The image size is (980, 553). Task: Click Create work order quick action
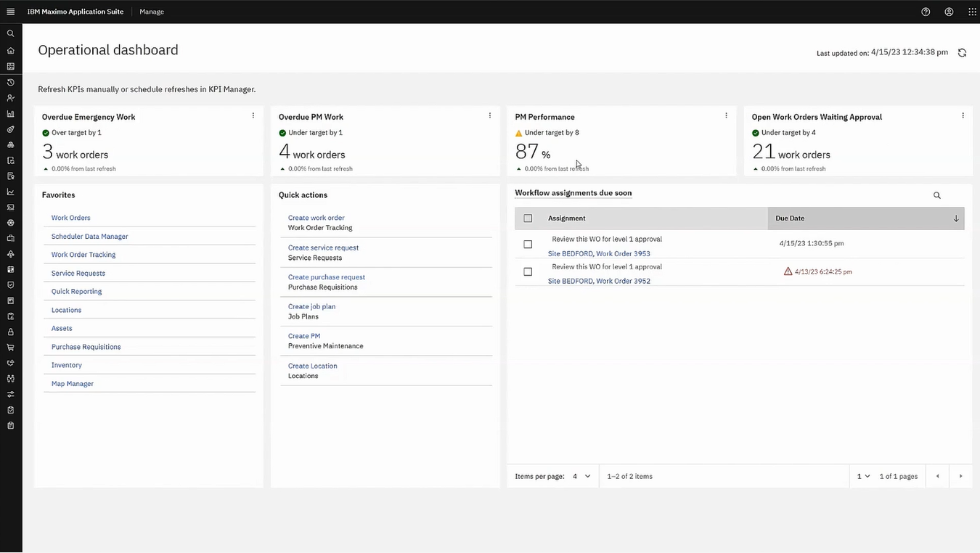coord(316,218)
